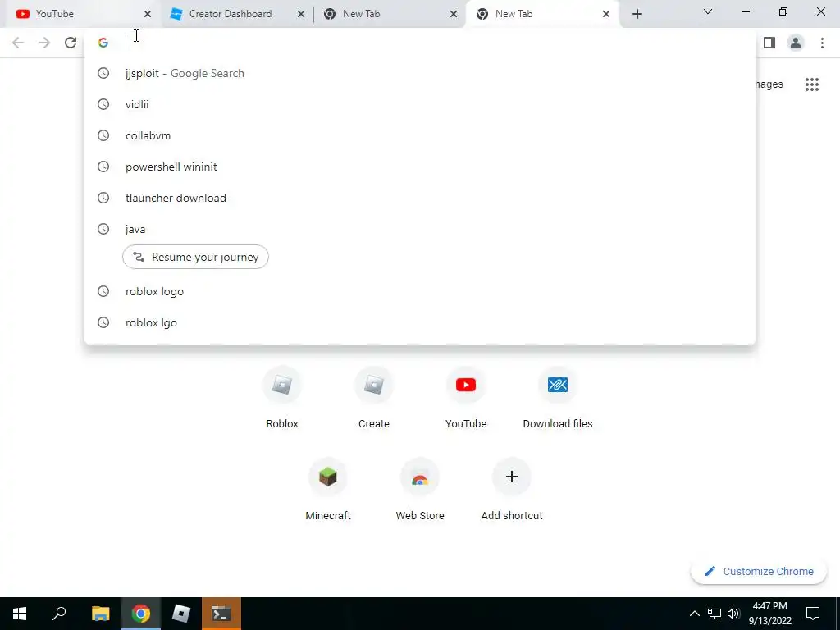Screen dimensions: 840x630
Task: Open the Download files shortcut tile
Action: coord(558,399)
